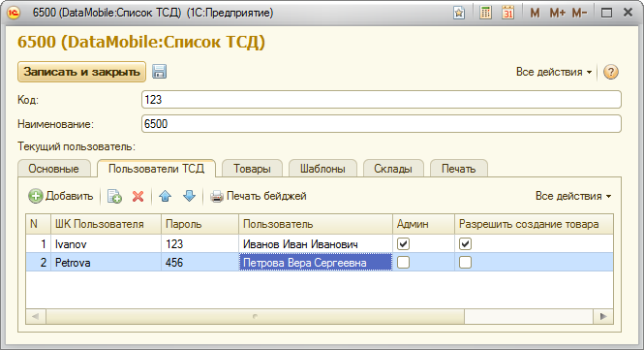The image size is (644, 350).
Task: Expand table Все действия dropdown
Action: tap(573, 196)
